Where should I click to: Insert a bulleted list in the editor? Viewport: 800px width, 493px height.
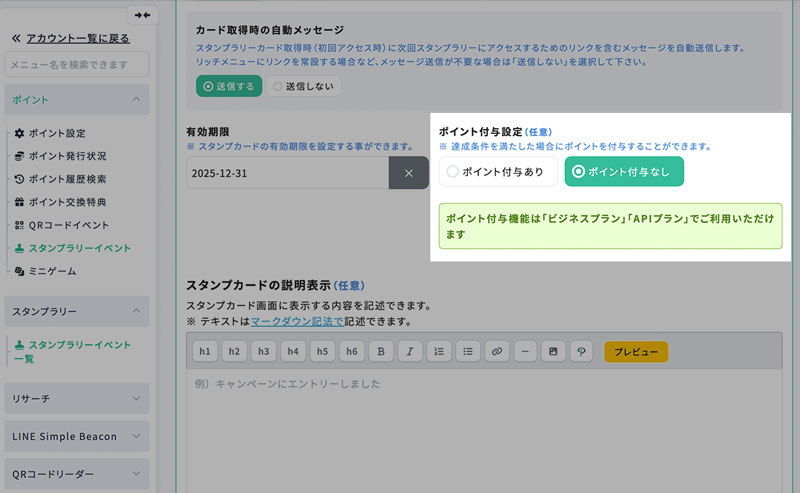(x=467, y=352)
